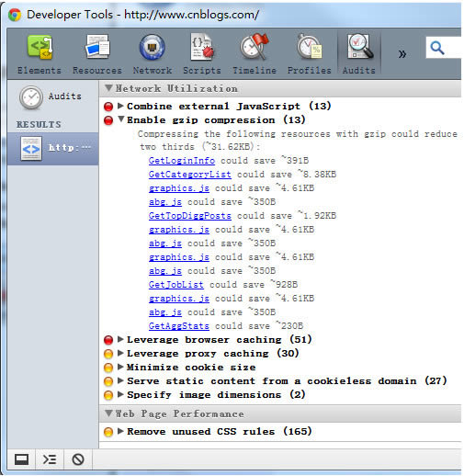Screen dimensions: 464x476
Task: Select the Audits panel icon
Action: pyautogui.click(x=358, y=47)
